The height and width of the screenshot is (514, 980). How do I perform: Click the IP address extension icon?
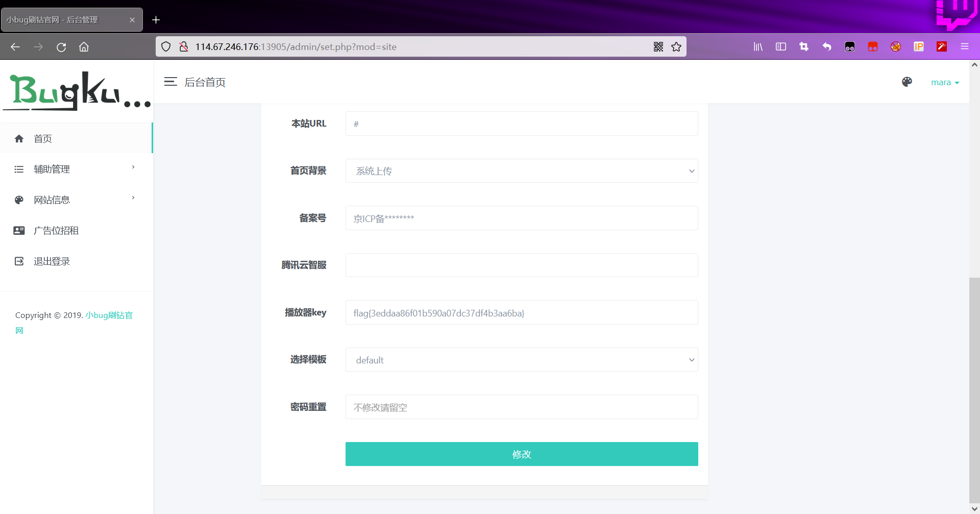[919, 46]
